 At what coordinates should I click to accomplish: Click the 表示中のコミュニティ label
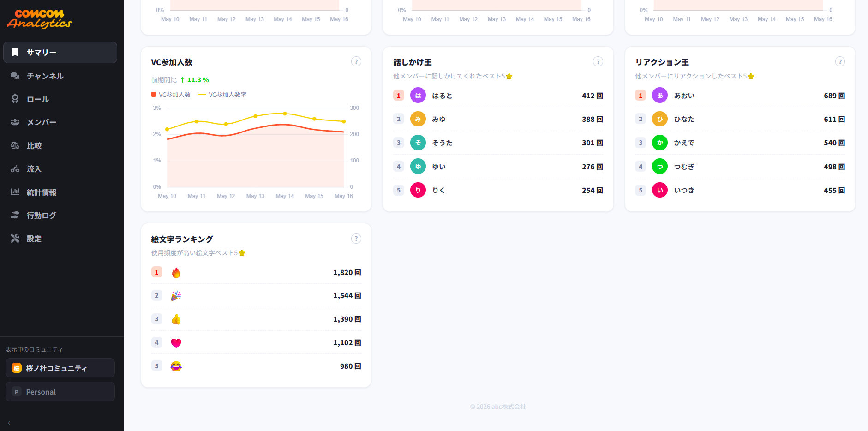[34, 349]
